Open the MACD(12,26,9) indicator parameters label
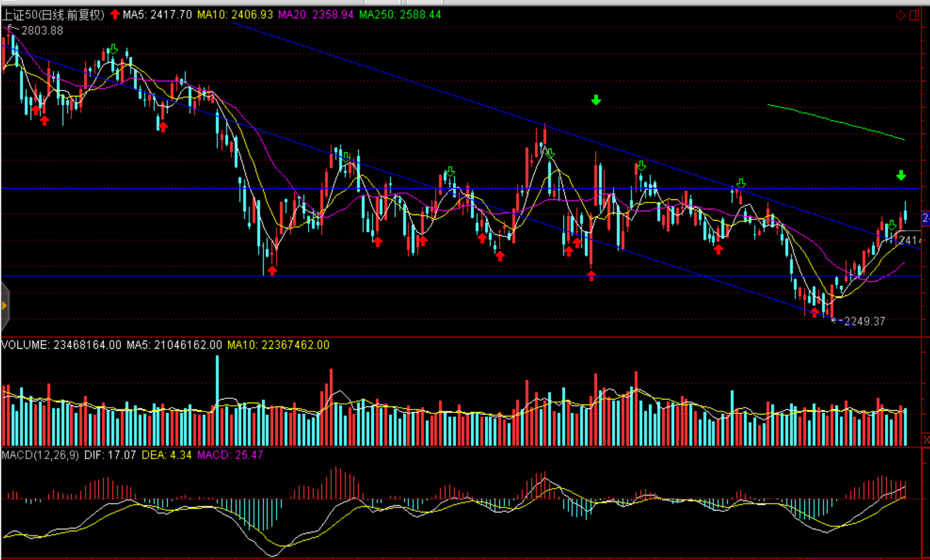 tap(40, 455)
